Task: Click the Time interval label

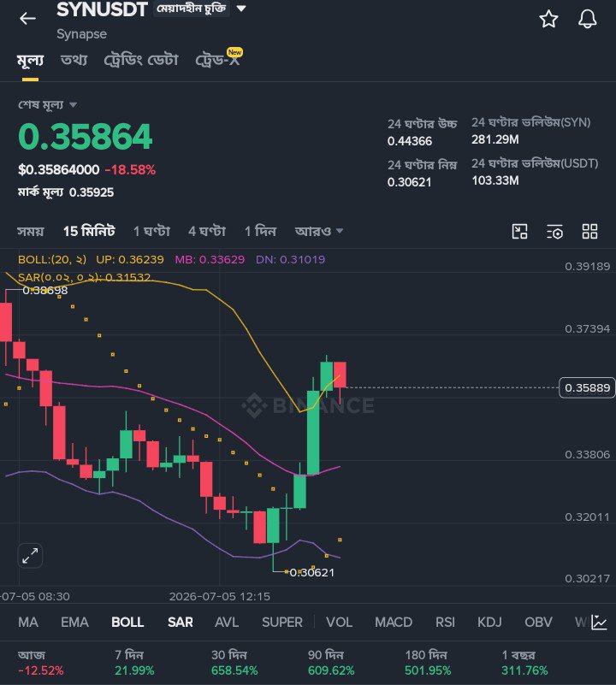Action: click(x=30, y=231)
